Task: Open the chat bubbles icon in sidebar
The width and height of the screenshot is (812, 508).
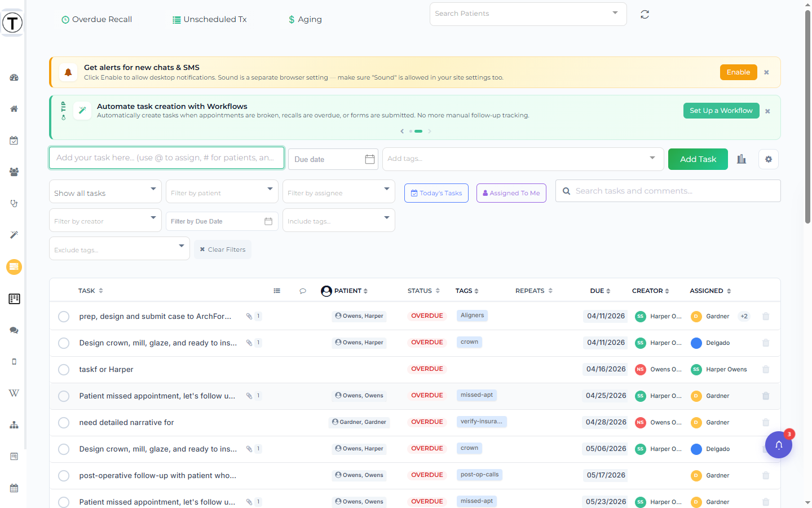Action: (14, 330)
